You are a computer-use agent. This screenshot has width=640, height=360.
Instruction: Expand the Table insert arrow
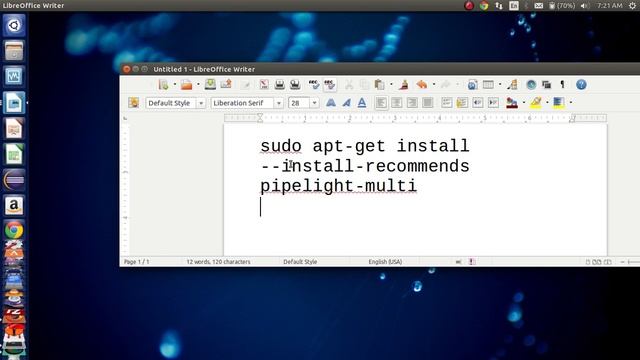click(x=500, y=85)
